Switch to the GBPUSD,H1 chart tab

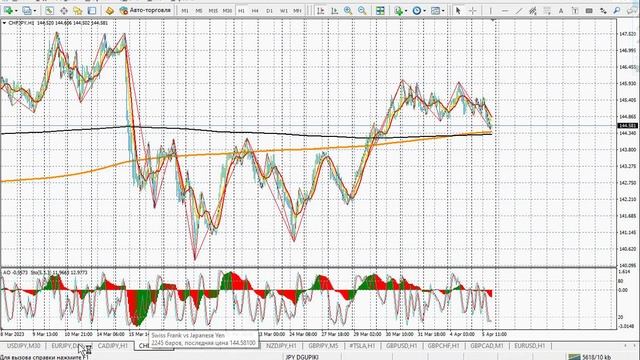402,346
